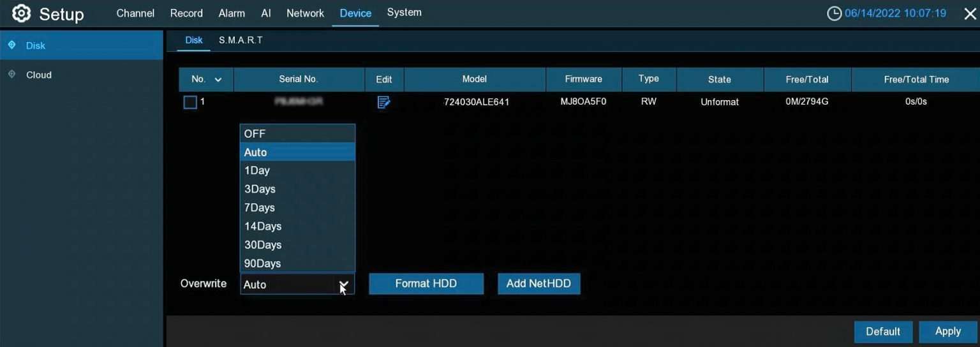
Task: Switch to the Network menu
Action: coord(305,13)
